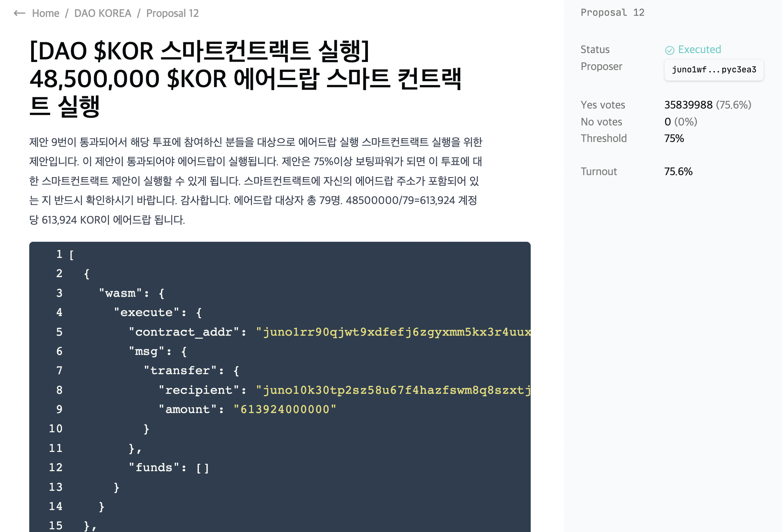Click the recipient address string in code
The width and height of the screenshot is (782, 532).
393,390
